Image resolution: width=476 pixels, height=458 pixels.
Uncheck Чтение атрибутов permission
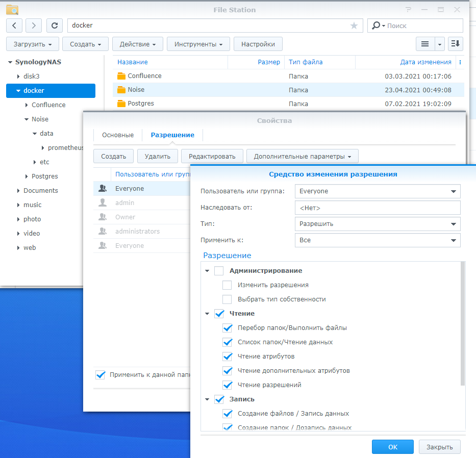227,357
